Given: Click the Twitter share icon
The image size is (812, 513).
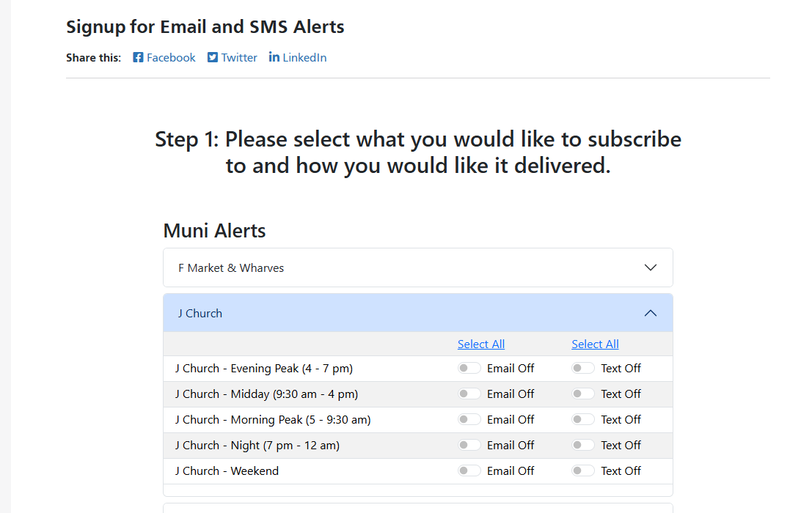Looking at the screenshot, I should (212, 57).
